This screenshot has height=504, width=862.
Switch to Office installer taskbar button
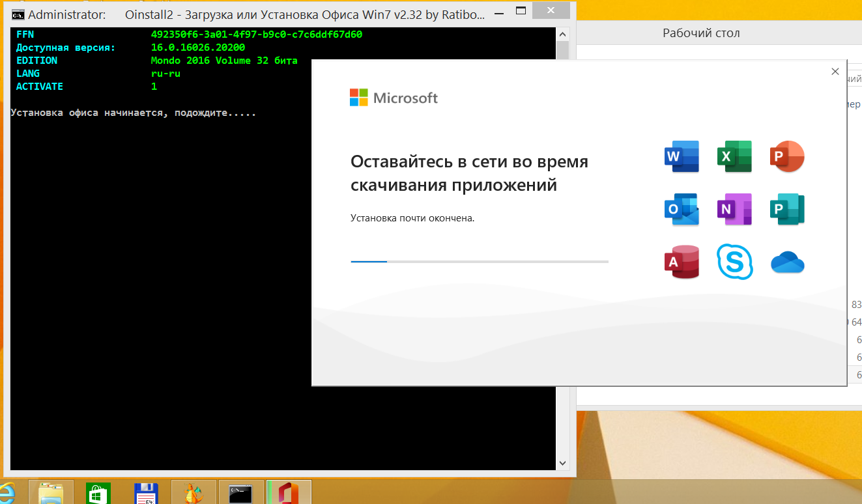click(289, 493)
